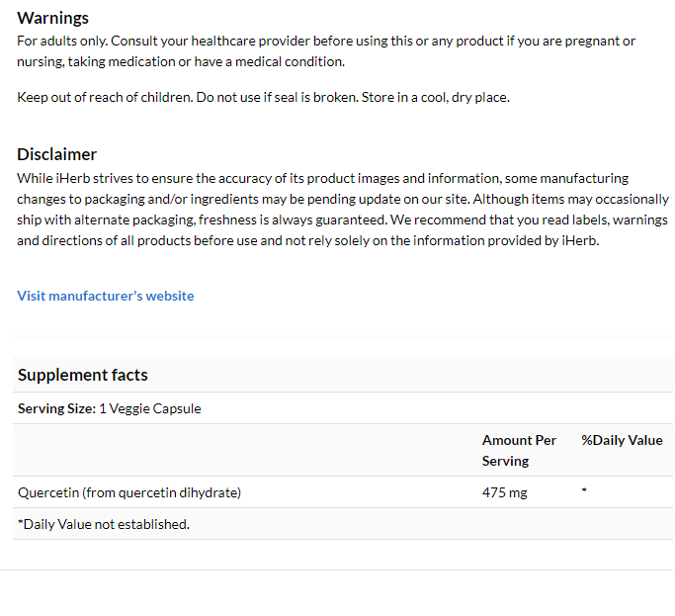Click the Amount Per Serving column header

[519, 451]
